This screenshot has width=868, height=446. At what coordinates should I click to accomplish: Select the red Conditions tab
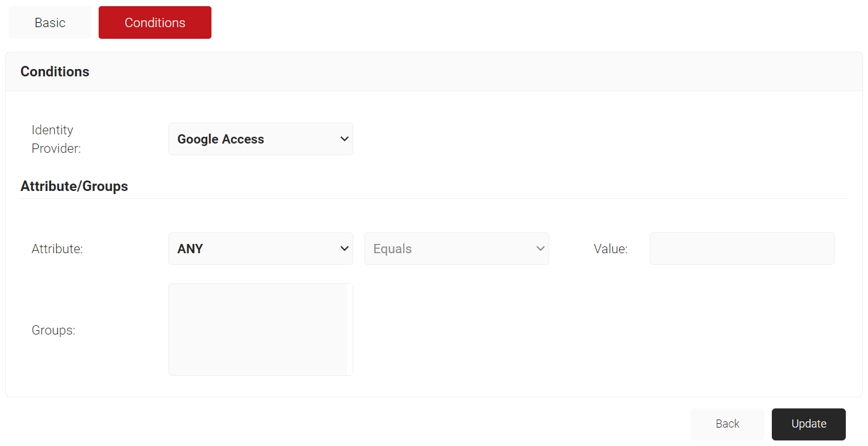coord(155,23)
